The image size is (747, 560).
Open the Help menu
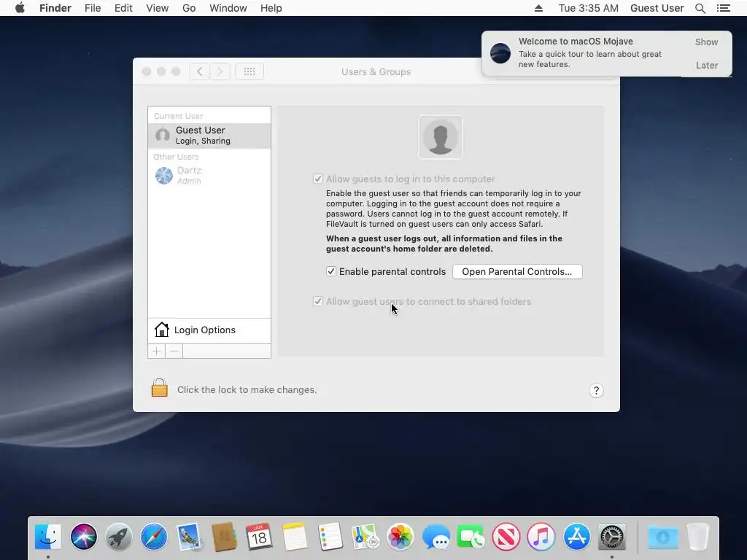[271, 8]
